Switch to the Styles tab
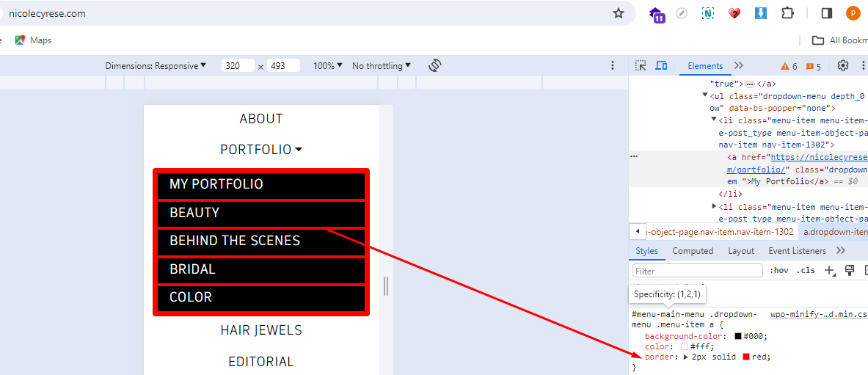The image size is (868, 375). pos(646,251)
